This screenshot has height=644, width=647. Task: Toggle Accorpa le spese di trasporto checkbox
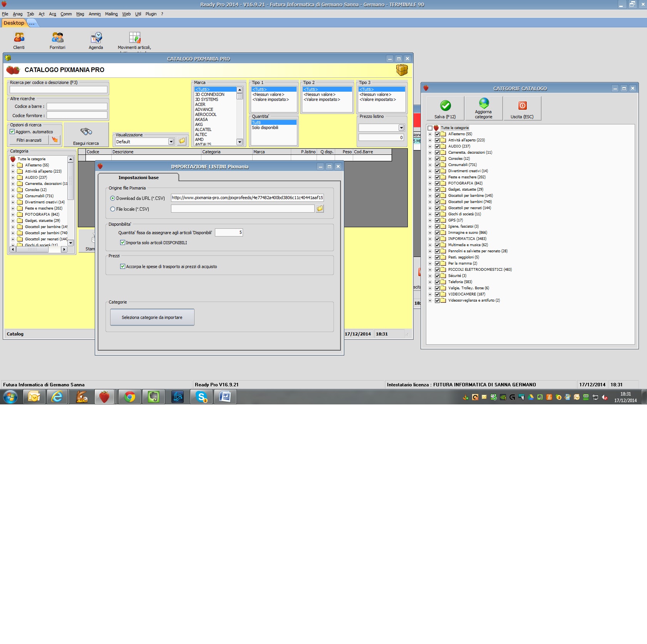122,267
